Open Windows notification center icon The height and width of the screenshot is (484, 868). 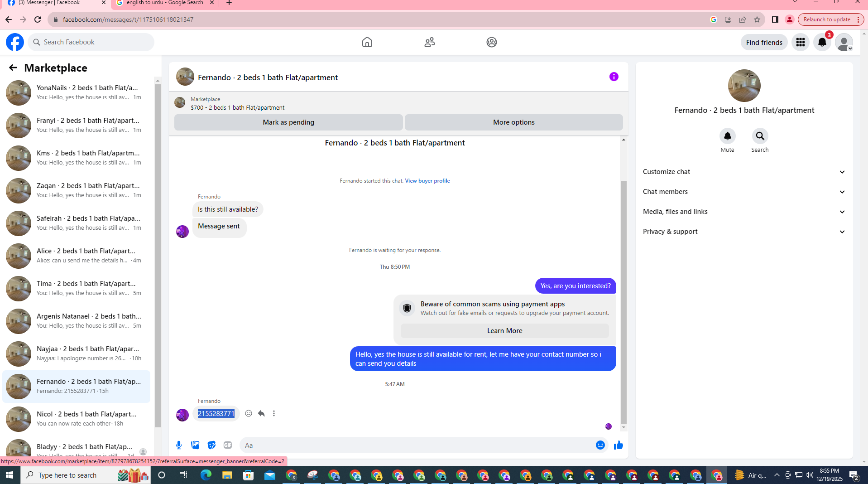point(854,475)
